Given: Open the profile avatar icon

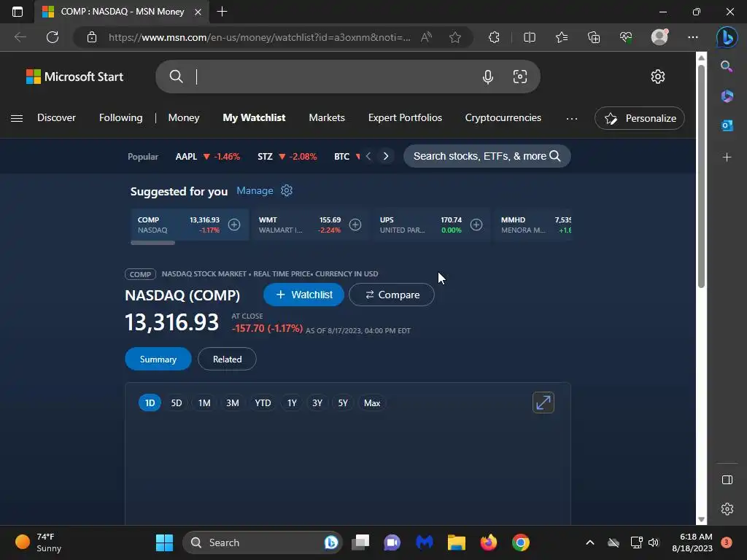Looking at the screenshot, I should [x=659, y=37].
